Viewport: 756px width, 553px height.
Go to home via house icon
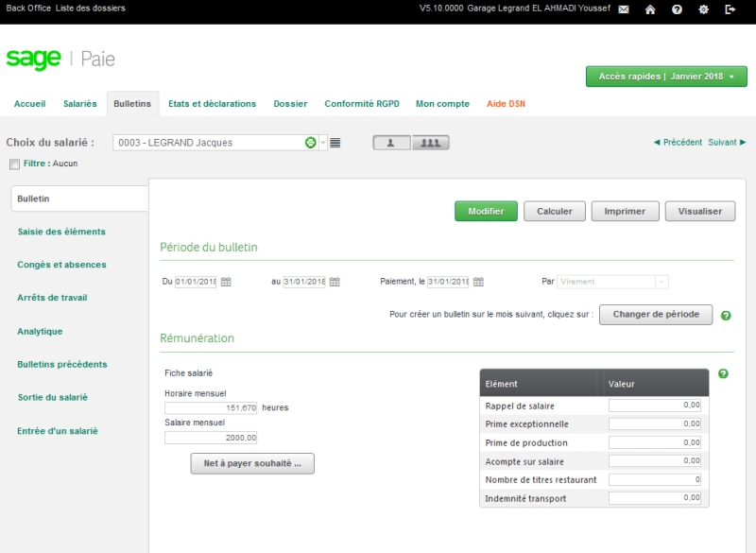(x=650, y=9)
